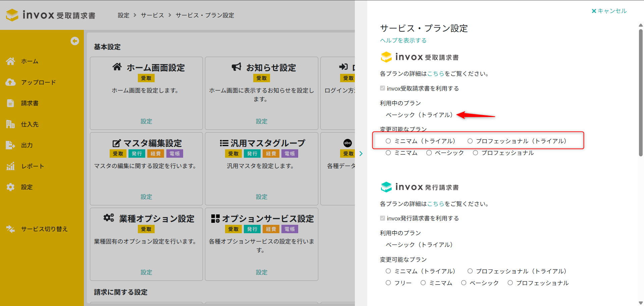This screenshot has height=306, width=644.
Task: Click キャンセル to close the panel
Action: [609, 11]
